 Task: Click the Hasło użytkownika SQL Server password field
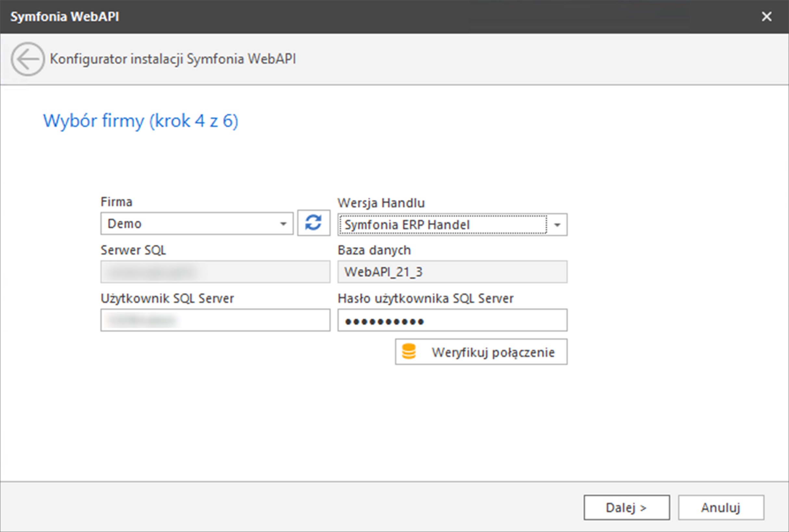click(452, 320)
